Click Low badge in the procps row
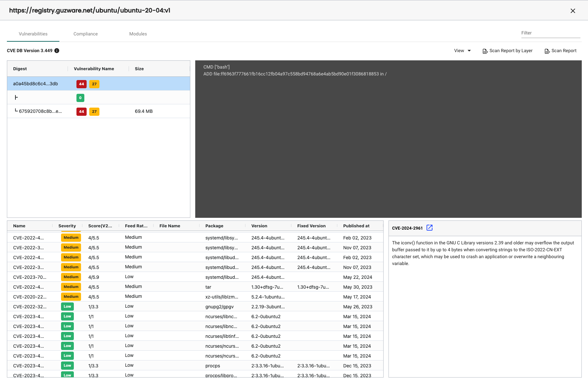The image size is (588, 391). [67, 365]
